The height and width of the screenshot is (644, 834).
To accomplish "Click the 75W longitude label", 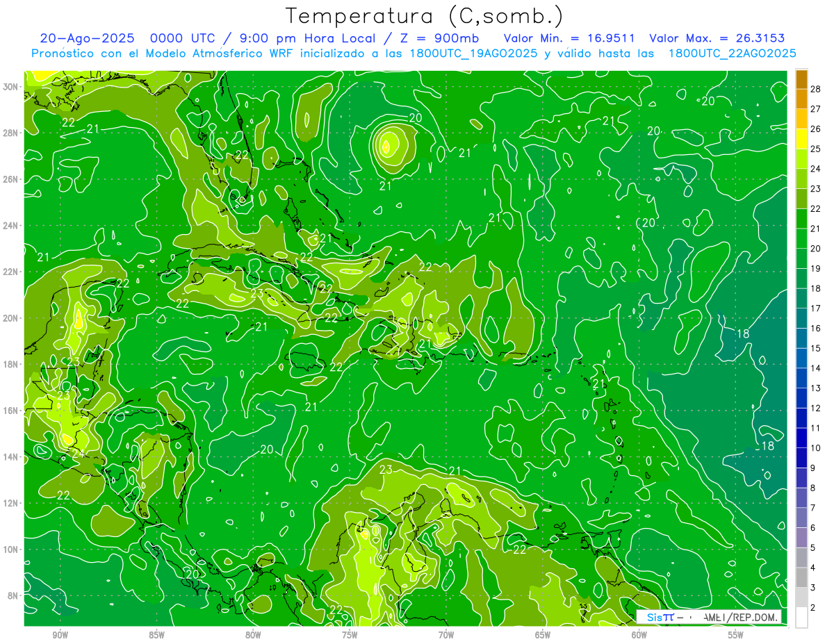I will pyautogui.click(x=350, y=635).
